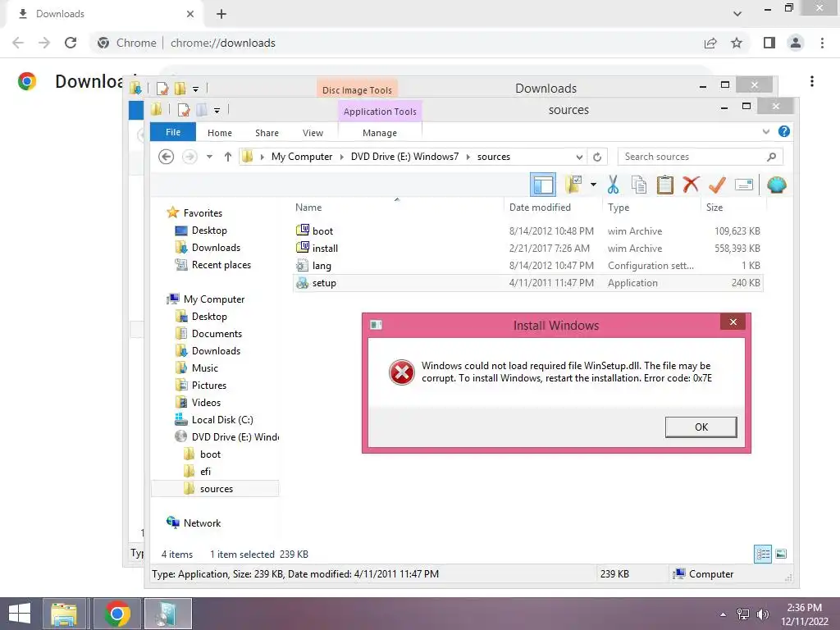Select the boot wim archive file
This screenshot has height=630, width=840.
[322, 231]
